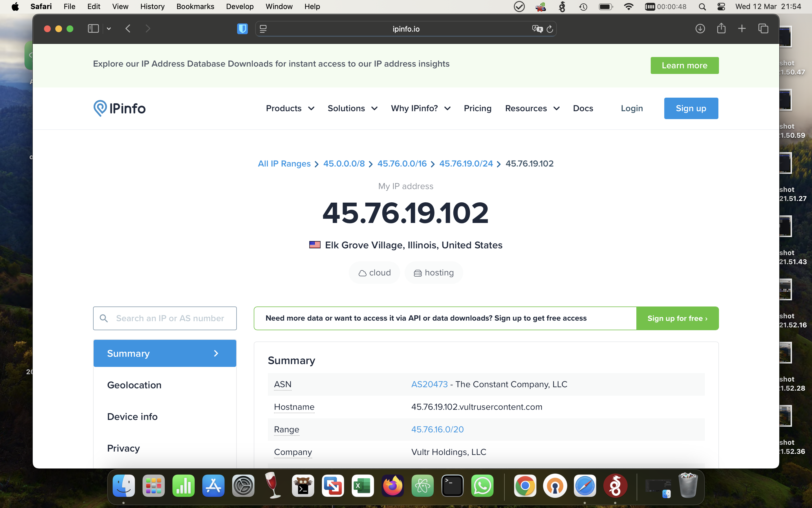Click the blue Sign up button
Screen dimensions: 812x508
tap(691, 108)
